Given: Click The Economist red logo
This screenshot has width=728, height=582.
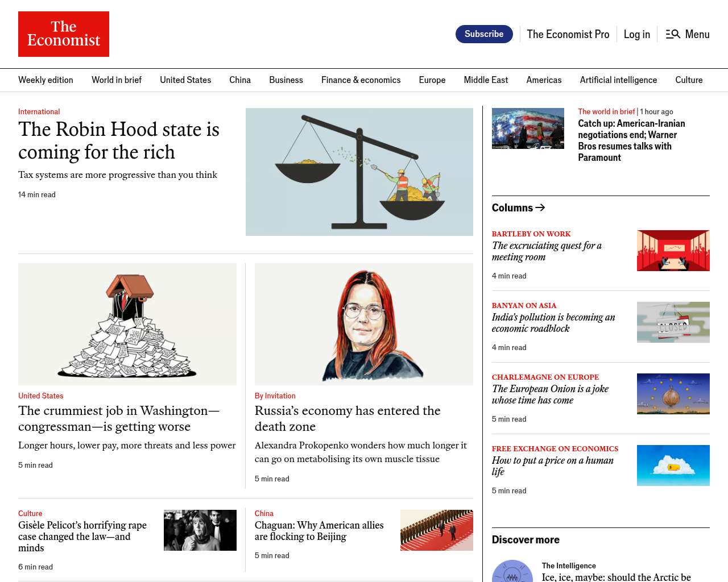Looking at the screenshot, I should pos(64,34).
